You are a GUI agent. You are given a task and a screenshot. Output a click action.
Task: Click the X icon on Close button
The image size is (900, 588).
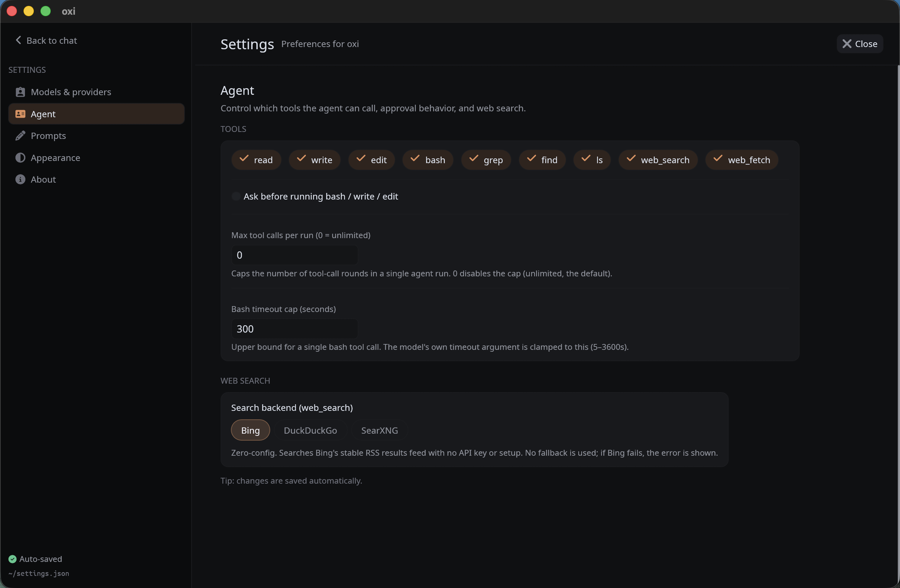pos(847,44)
